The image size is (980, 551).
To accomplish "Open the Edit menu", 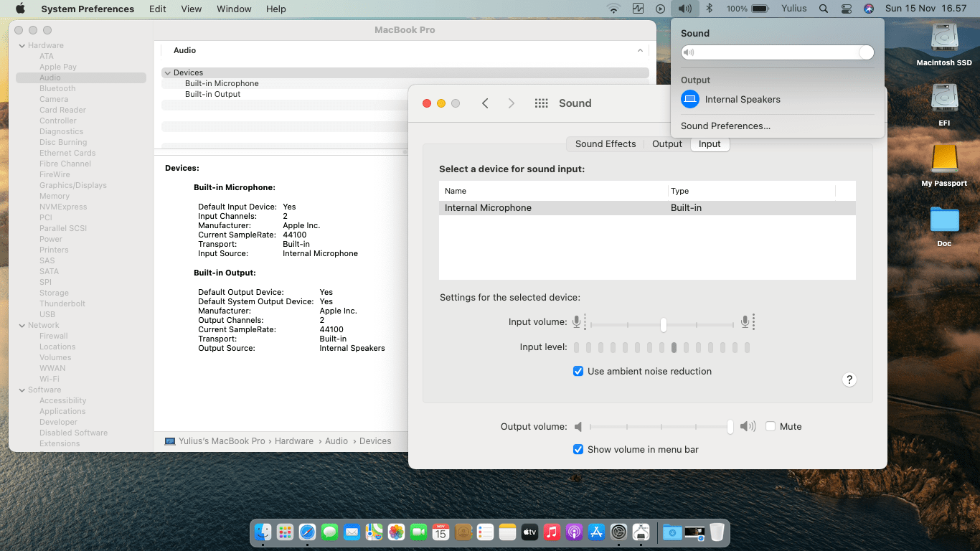I will (158, 9).
